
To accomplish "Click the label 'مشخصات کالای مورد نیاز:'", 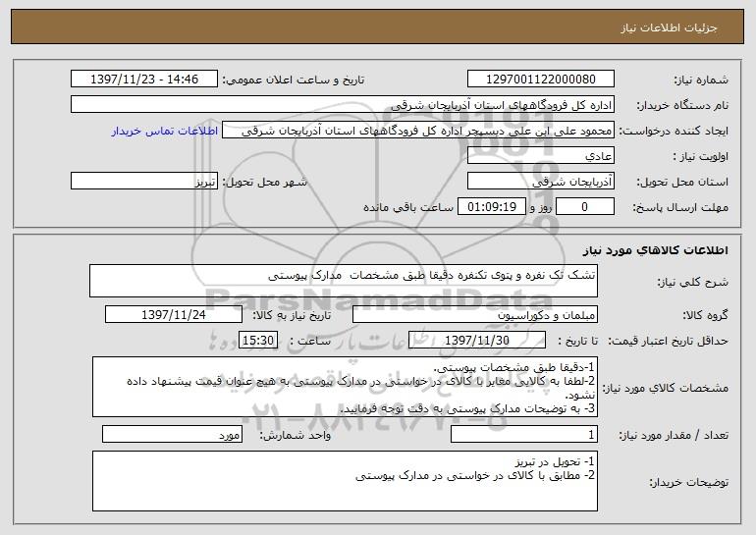I will click(666, 388).
